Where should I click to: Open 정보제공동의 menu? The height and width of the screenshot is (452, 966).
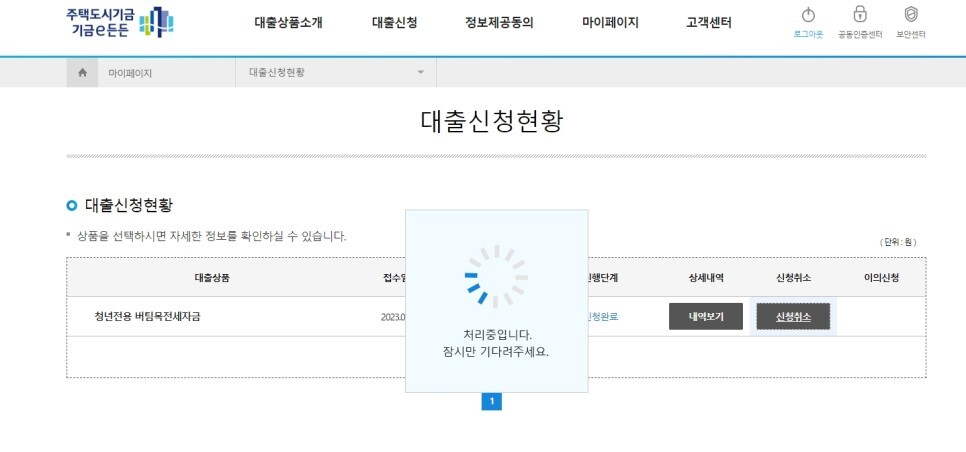[x=499, y=23]
